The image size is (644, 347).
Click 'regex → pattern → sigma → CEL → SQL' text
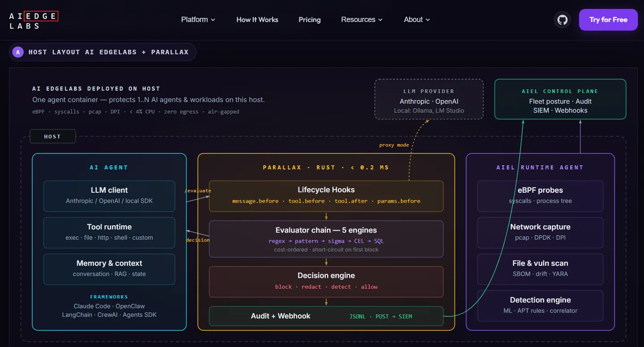pos(326,241)
